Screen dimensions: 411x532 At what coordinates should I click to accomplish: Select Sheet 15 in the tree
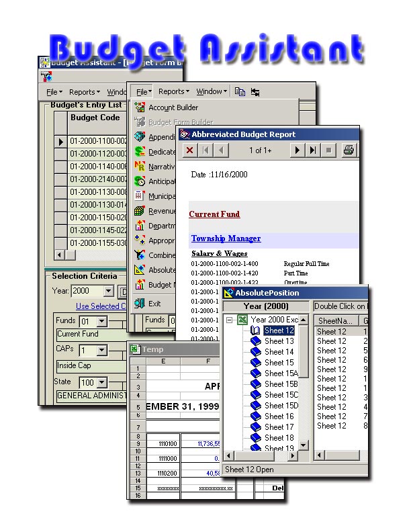279,363
